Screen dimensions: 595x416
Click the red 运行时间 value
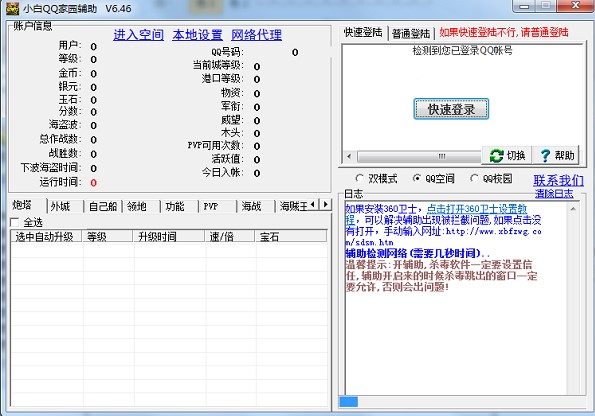point(93,183)
